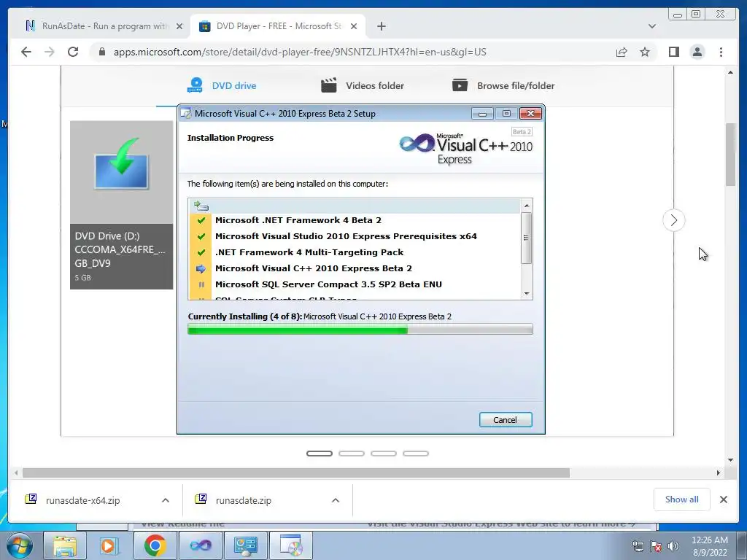Launch Windows Media Player from taskbar
Image resolution: width=747 pixels, height=560 pixels.
tap(108, 545)
